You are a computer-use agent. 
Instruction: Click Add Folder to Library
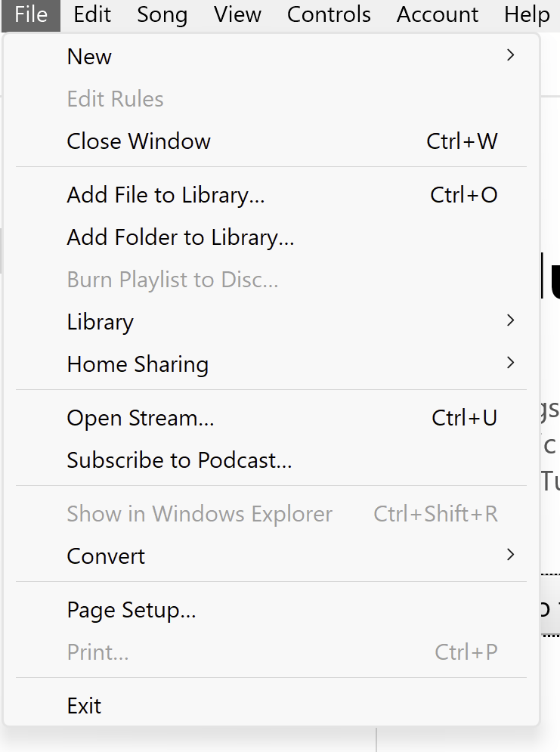coord(180,237)
